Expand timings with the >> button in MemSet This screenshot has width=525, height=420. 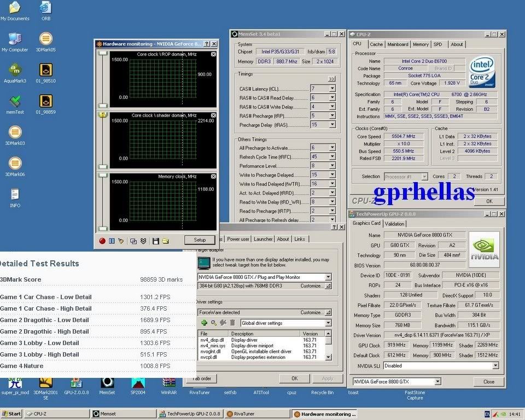[x=331, y=79]
